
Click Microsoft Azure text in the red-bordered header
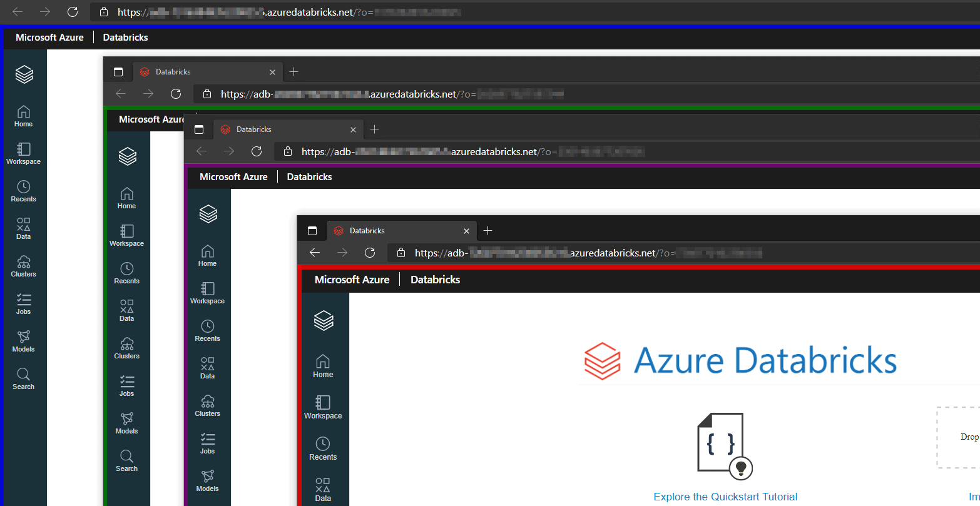coord(352,280)
